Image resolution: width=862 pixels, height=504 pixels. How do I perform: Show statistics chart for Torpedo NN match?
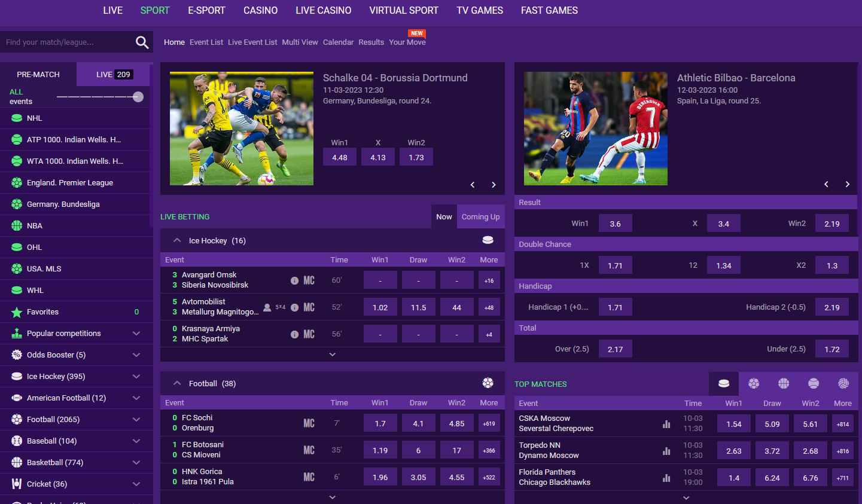point(666,451)
